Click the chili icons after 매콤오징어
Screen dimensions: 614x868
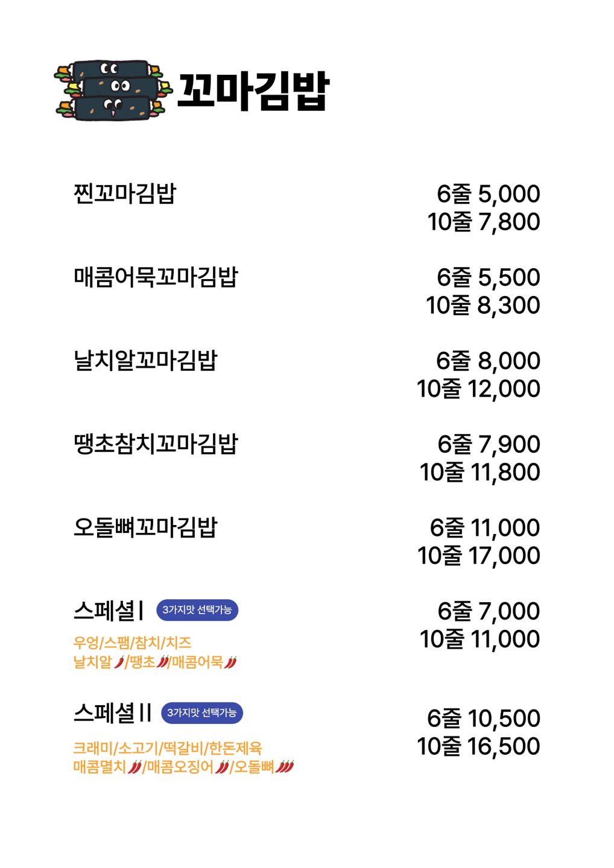[x=223, y=767]
